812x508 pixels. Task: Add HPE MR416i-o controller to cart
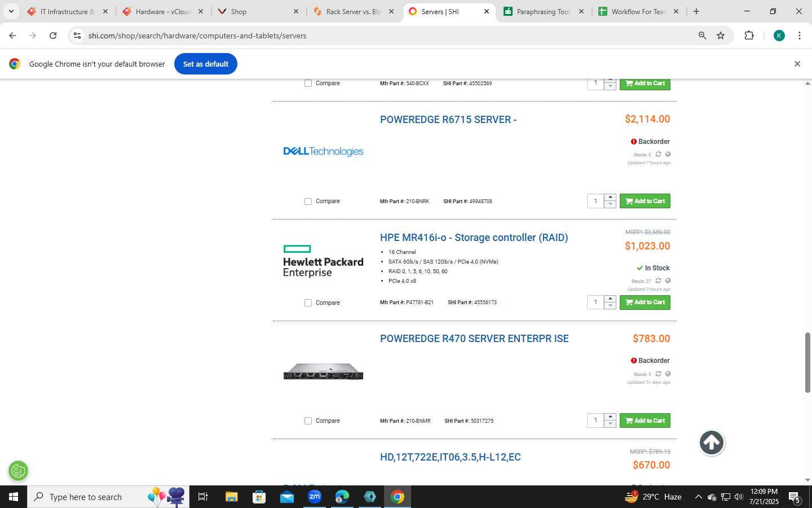(645, 303)
